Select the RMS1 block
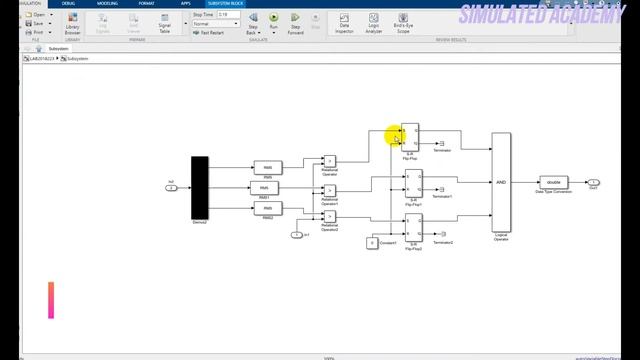Viewport: 640px width, 360px height. click(x=264, y=188)
